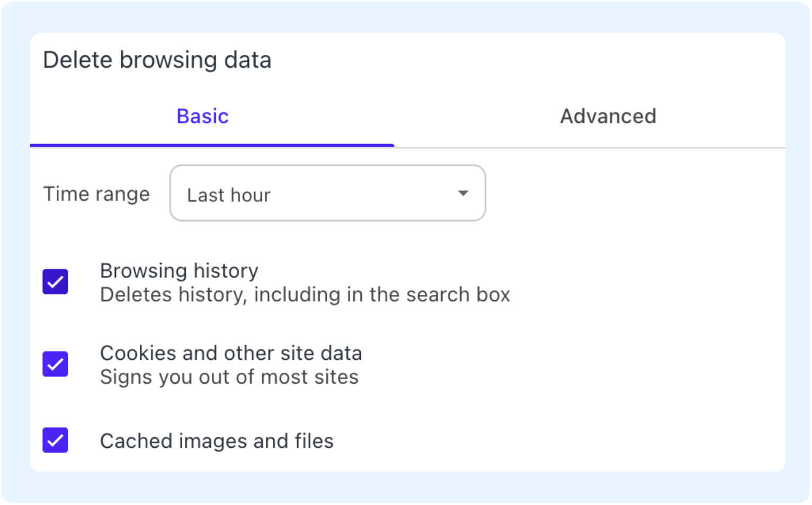Click the checkmark icon beside Cookies option
Image resolution: width=812 pixels, height=505 pixels.
(56, 365)
